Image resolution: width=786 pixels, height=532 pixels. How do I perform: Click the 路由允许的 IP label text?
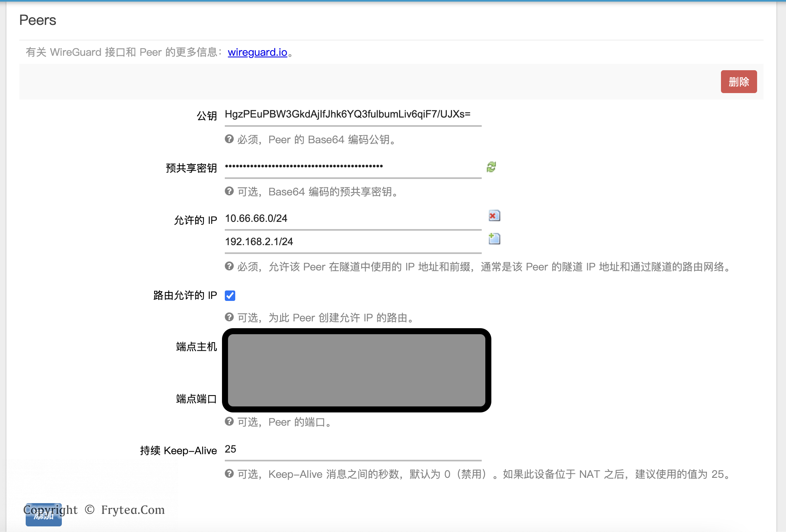pos(185,296)
